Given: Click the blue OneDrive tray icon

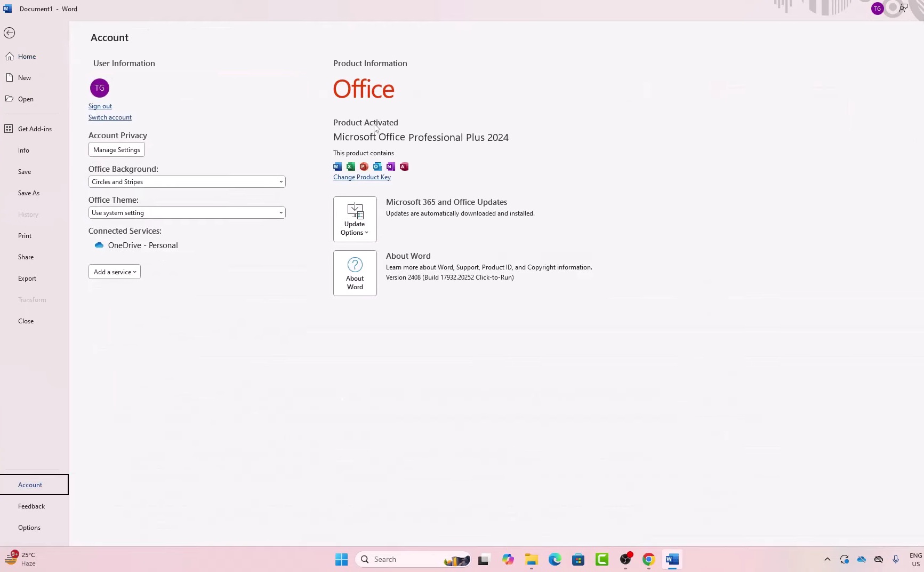Looking at the screenshot, I should 862,559.
